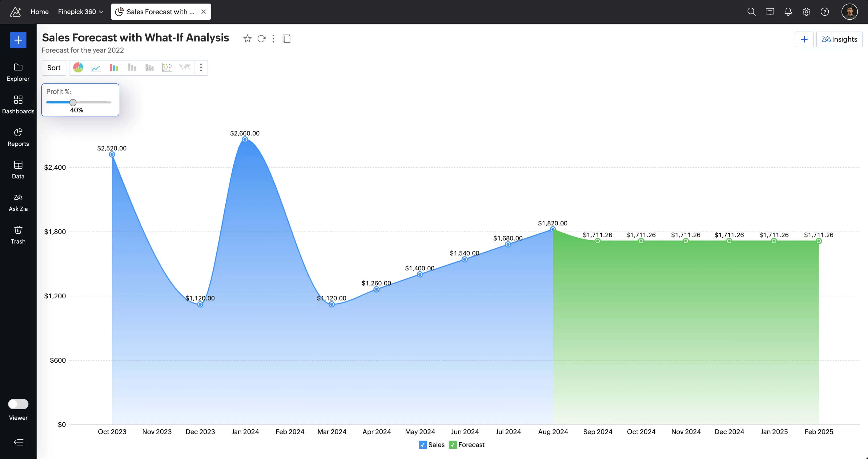This screenshot has height=459, width=868.
Task: Select the Sales Forecast report tab
Action: [161, 12]
